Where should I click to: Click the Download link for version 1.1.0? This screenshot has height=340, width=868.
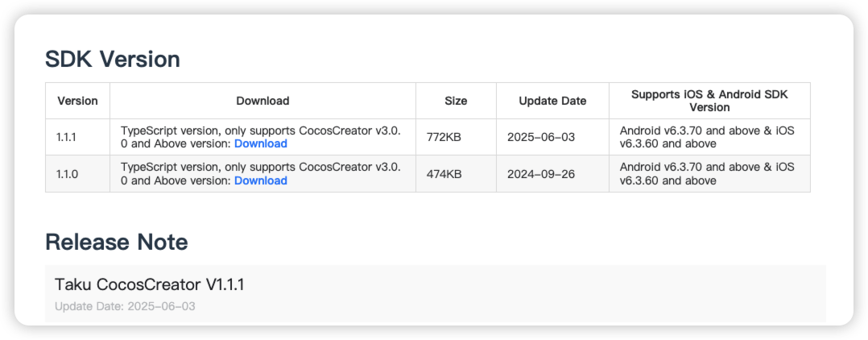(x=261, y=180)
